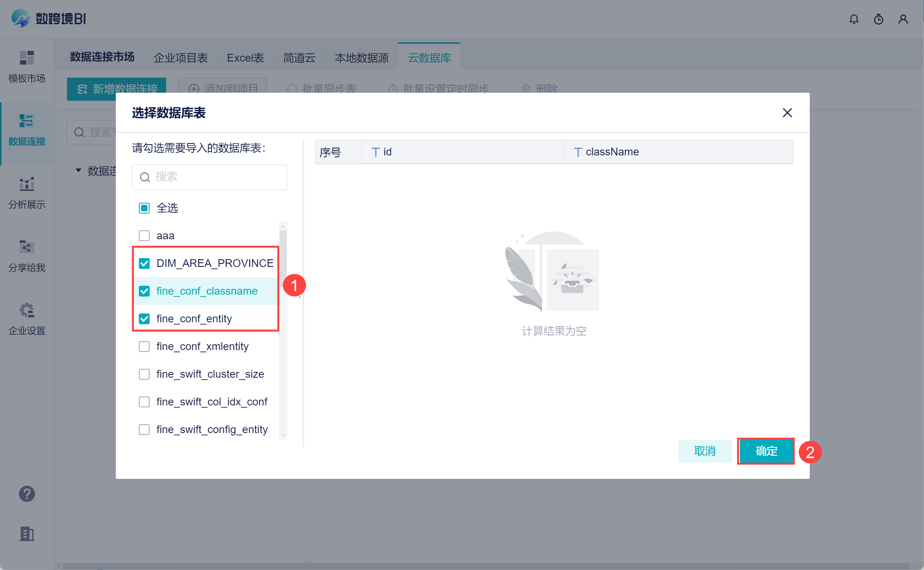Click the timer clock icon in header

click(x=878, y=19)
